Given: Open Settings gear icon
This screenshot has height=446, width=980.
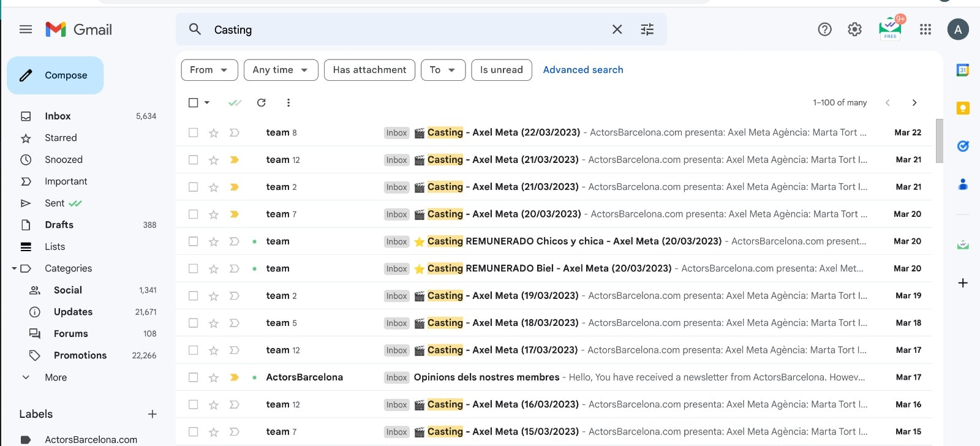Looking at the screenshot, I should tap(854, 29).
